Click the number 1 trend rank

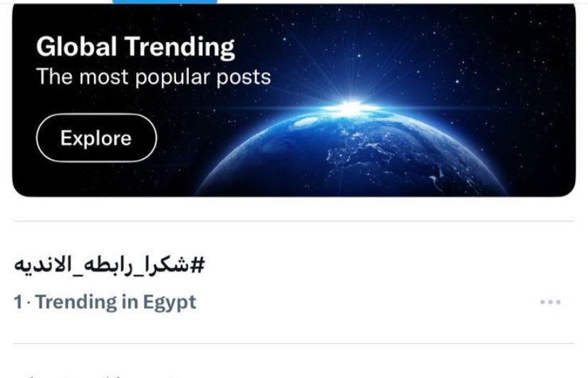pyautogui.click(x=17, y=303)
